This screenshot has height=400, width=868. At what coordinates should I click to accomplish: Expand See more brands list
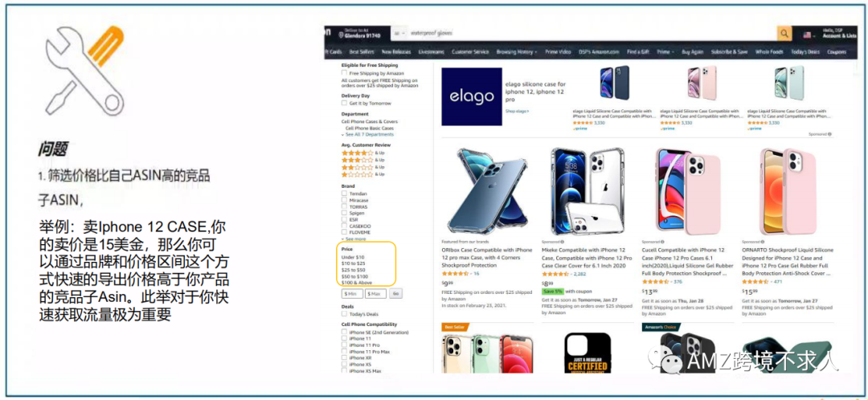tap(354, 239)
